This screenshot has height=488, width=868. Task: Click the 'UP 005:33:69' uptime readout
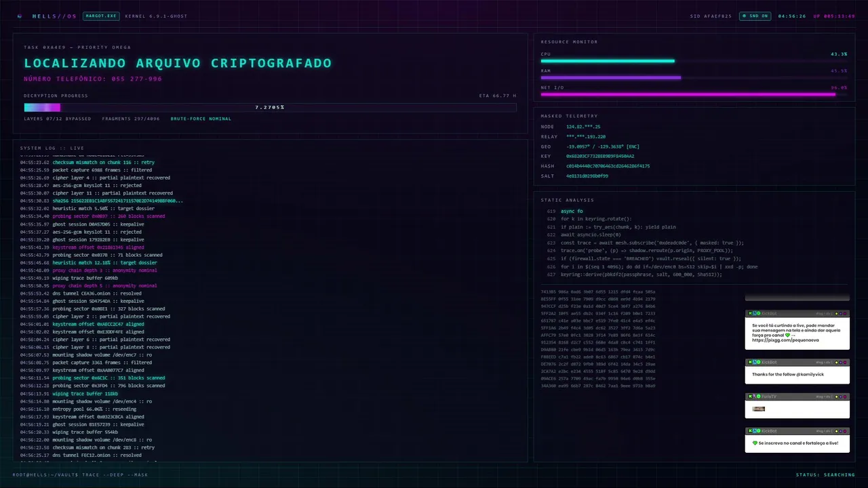point(834,16)
